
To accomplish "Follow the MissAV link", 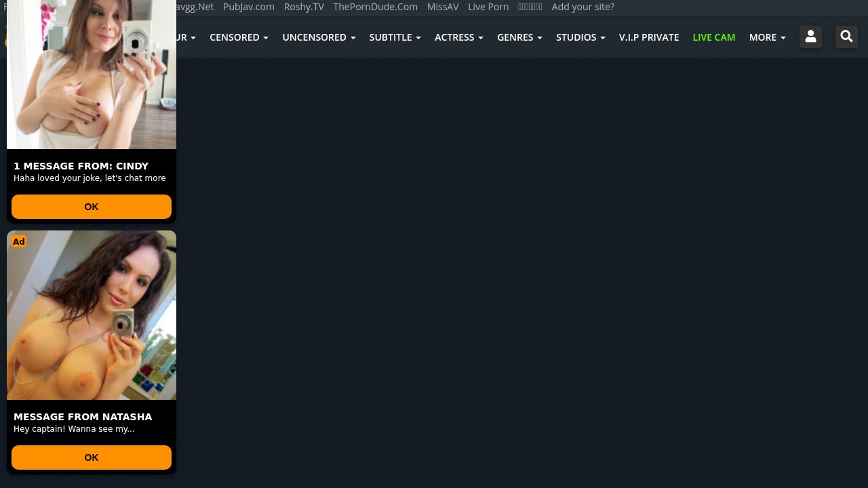I will (443, 7).
